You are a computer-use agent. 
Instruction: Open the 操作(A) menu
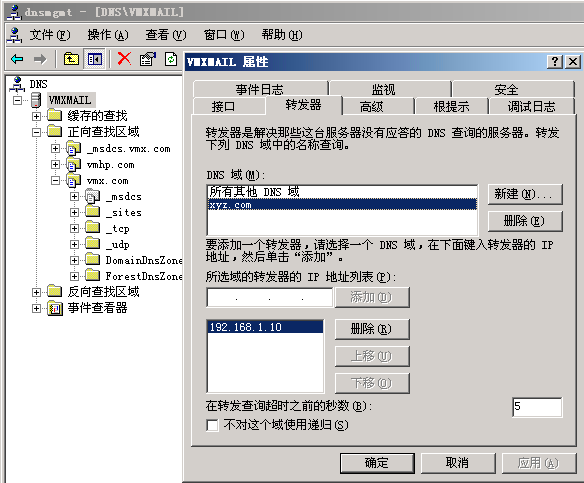108,35
